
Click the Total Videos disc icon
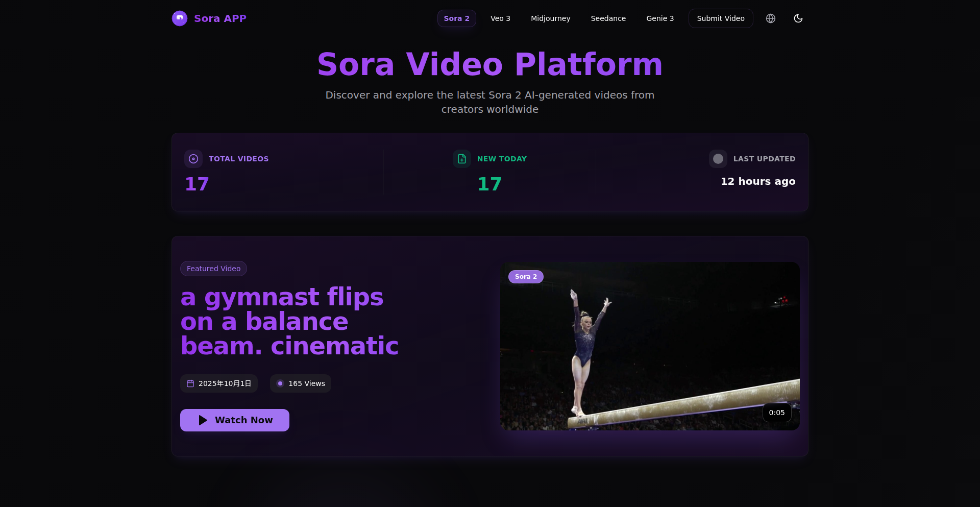point(193,159)
